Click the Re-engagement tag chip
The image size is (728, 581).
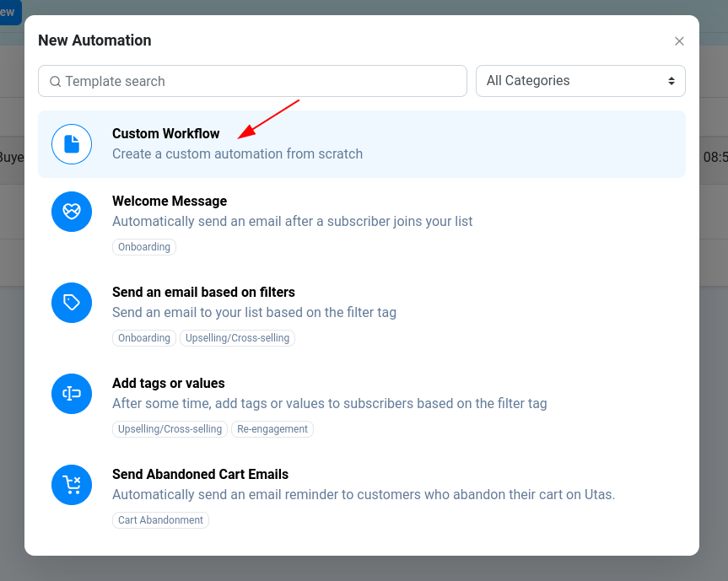click(x=272, y=429)
